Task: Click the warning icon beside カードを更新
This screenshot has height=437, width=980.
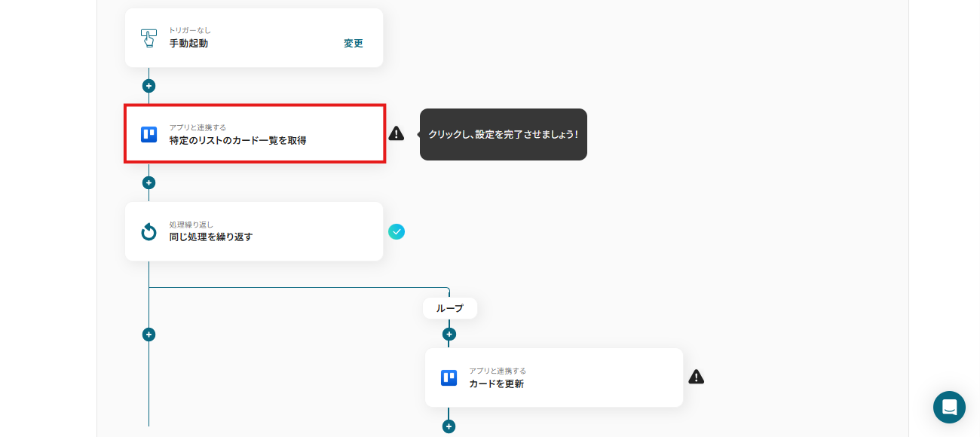Action: click(697, 377)
